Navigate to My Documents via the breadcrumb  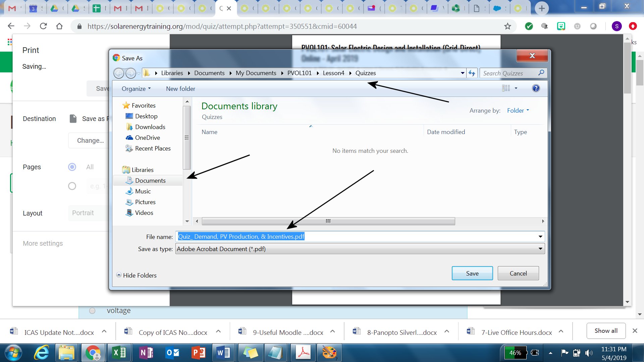256,73
